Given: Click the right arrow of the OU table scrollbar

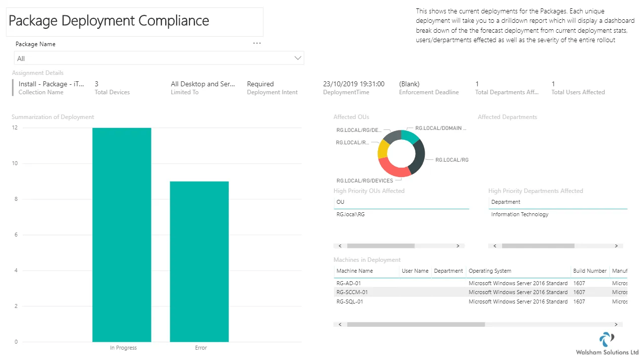Looking at the screenshot, I should click(457, 245).
